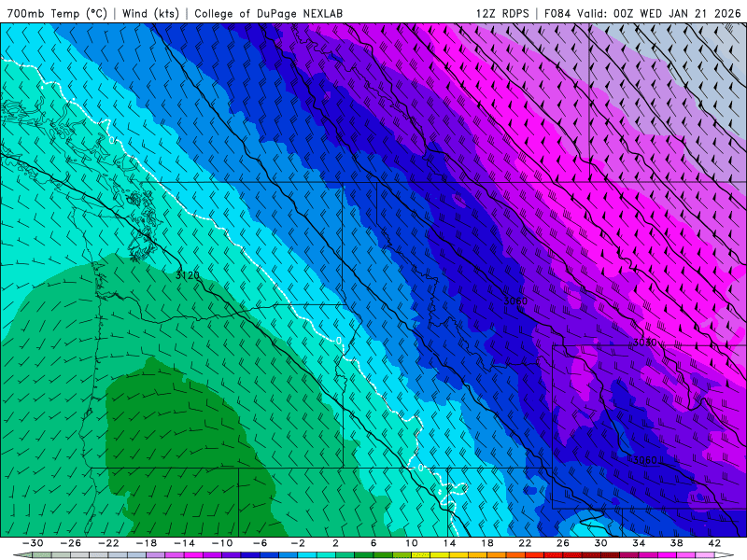Image resolution: width=747 pixels, height=560 pixels.
Task: Click the 38 colorbar tick label
Action: (676, 543)
